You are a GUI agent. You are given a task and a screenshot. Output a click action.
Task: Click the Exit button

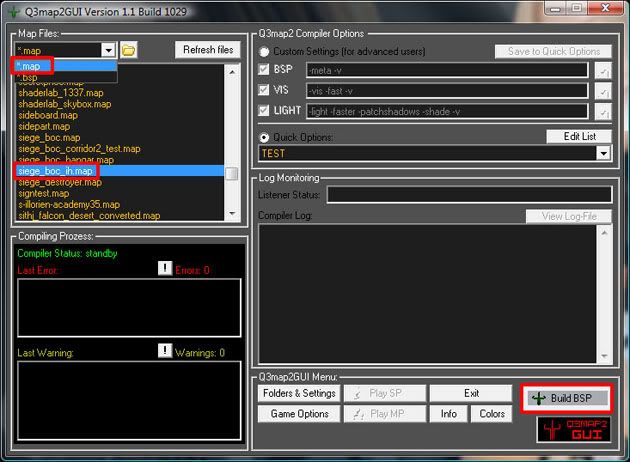point(471,393)
